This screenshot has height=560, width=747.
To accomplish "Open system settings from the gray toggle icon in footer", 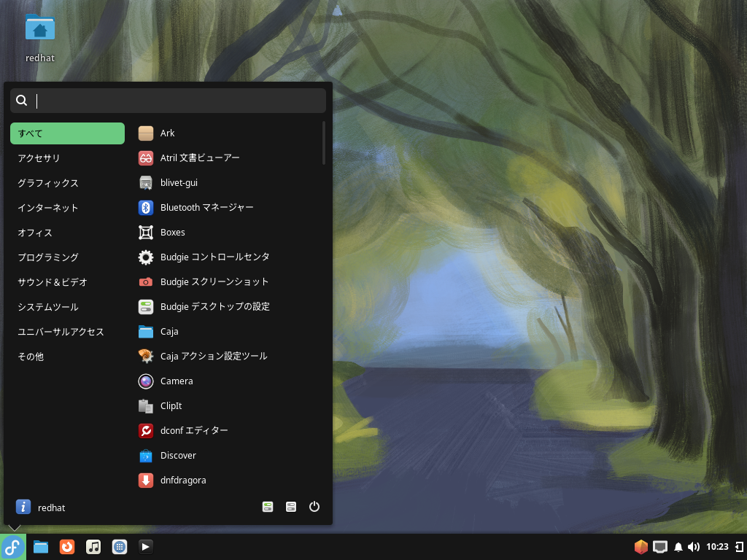I will tap(290, 507).
